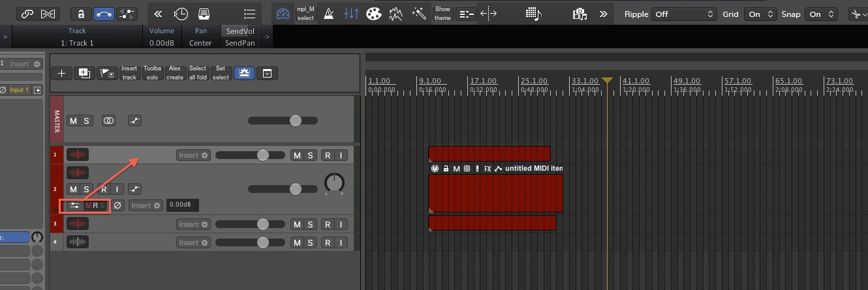Mute the master track
The image size is (868, 290).
click(74, 121)
